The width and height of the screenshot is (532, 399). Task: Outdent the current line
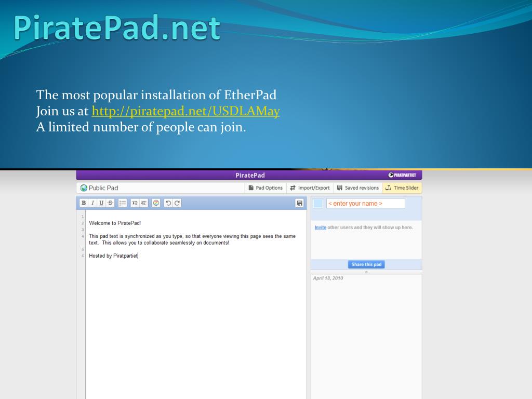[x=143, y=203]
